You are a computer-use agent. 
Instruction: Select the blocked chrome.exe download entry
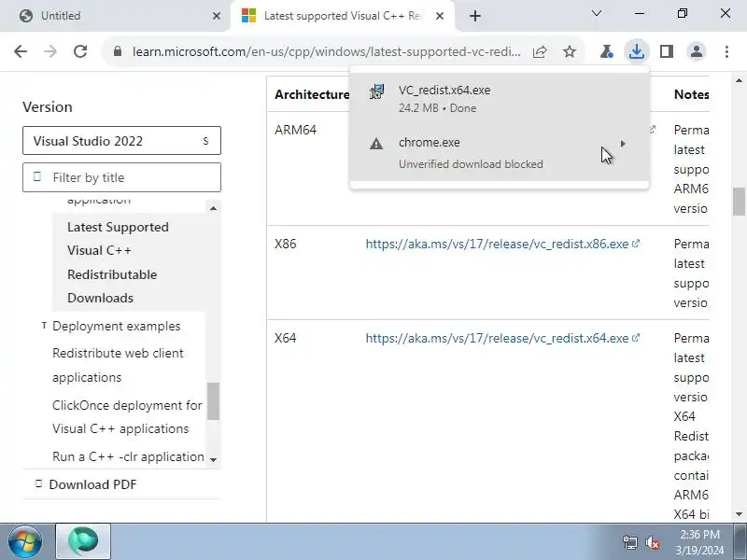[499, 152]
